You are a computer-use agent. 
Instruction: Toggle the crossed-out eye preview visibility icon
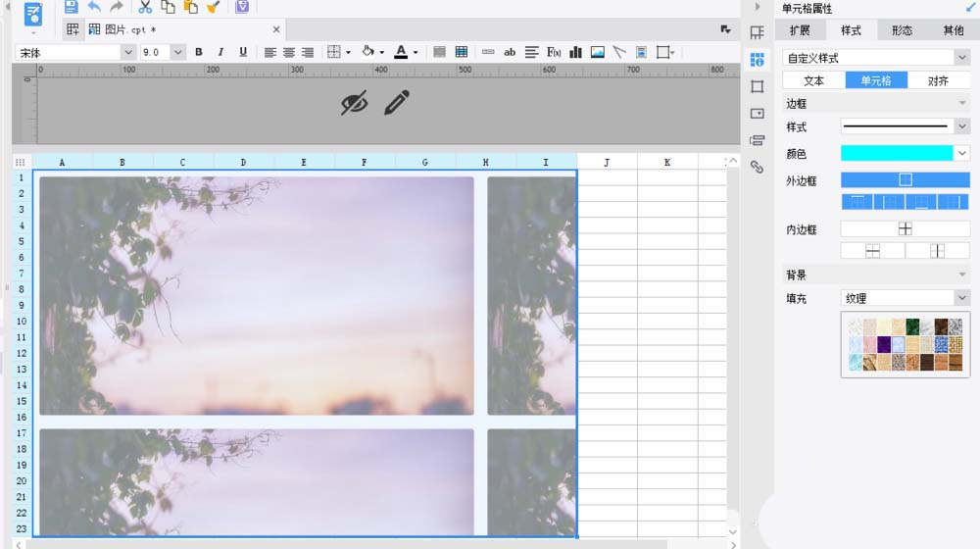[x=354, y=103]
